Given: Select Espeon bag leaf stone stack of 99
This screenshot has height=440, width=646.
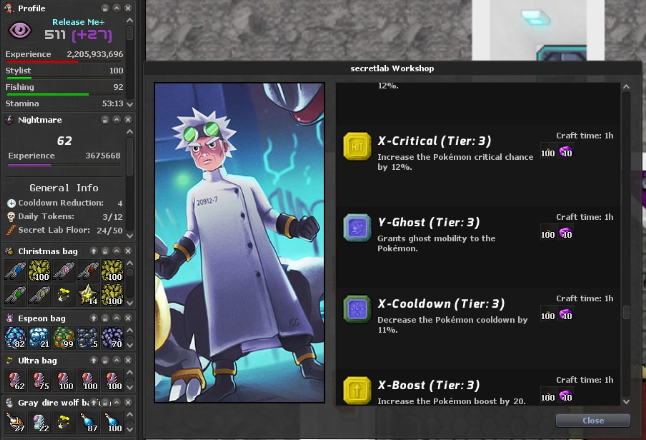Looking at the screenshot, I should click(x=64, y=337).
